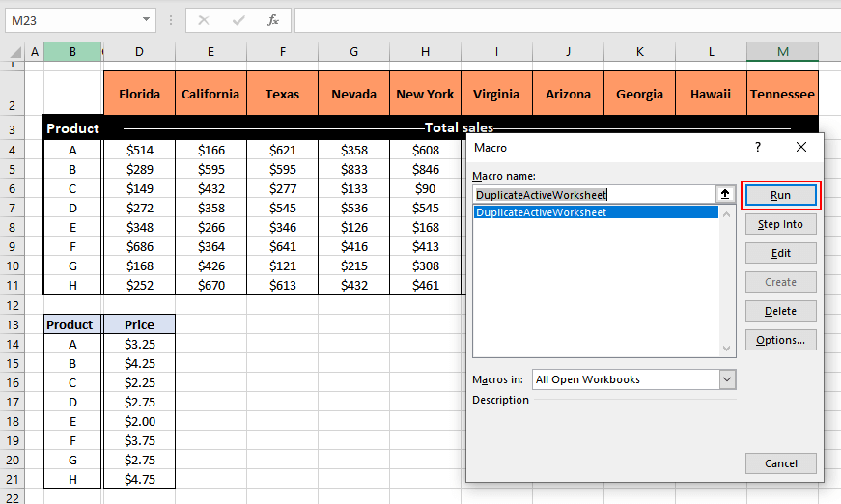Viewport: 841px width, 504px height.
Task: Click cell with $670
Action: click(x=210, y=285)
